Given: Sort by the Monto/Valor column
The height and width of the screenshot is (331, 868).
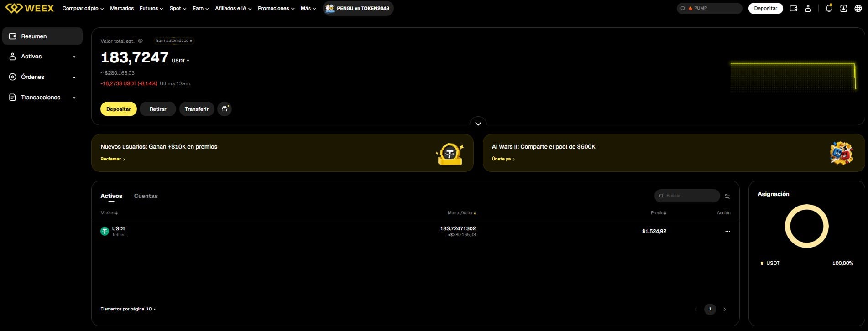Looking at the screenshot, I should 462,213.
